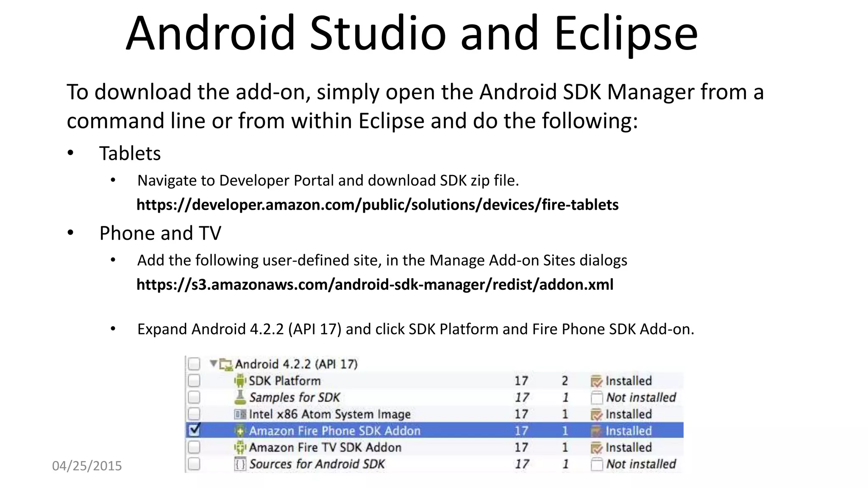The width and height of the screenshot is (868, 488).
Task: Click the Phone and TV bullet heading
Action: pos(160,233)
